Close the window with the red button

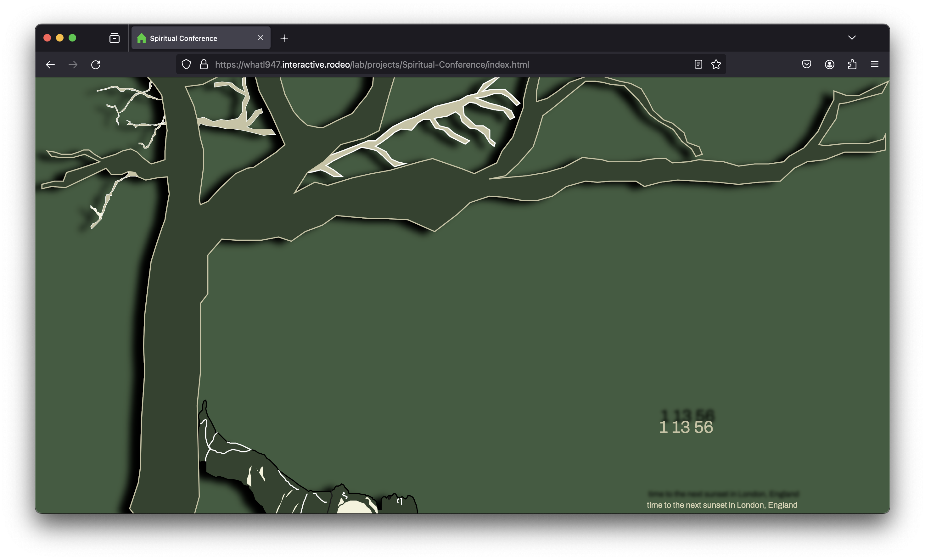(47, 38)
